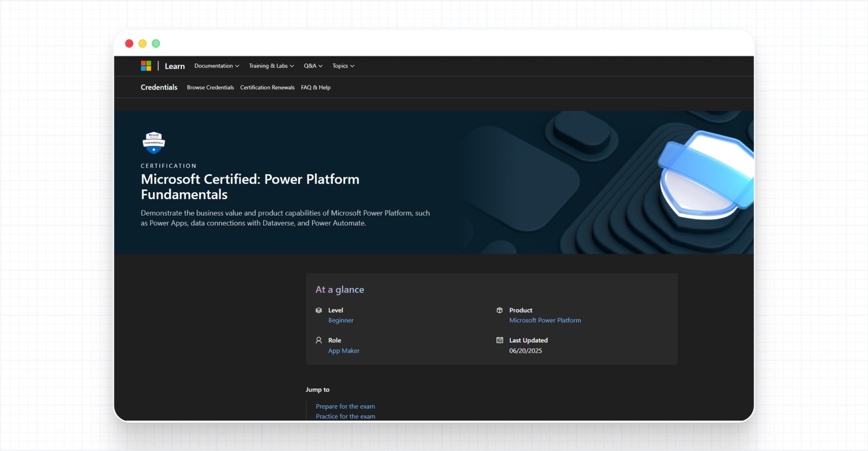The image size is (868, 451).
Task: Click the Level stack icon
Action: pyautogui.click(x=319, y=311)
